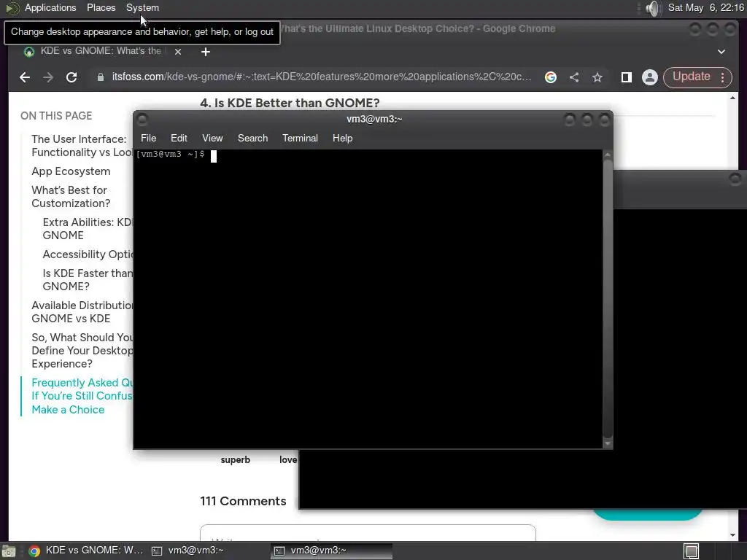
Task: Click the 111 Comments heading
Action: click(x=243, y=501)
